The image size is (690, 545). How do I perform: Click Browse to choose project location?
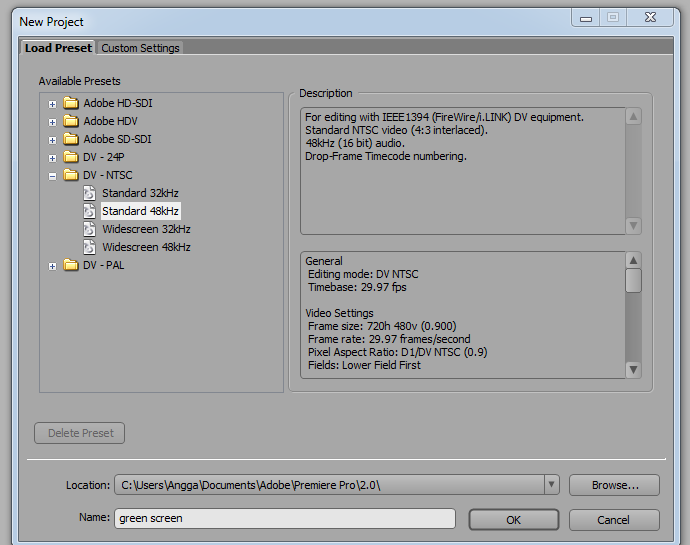pos(614,485)
